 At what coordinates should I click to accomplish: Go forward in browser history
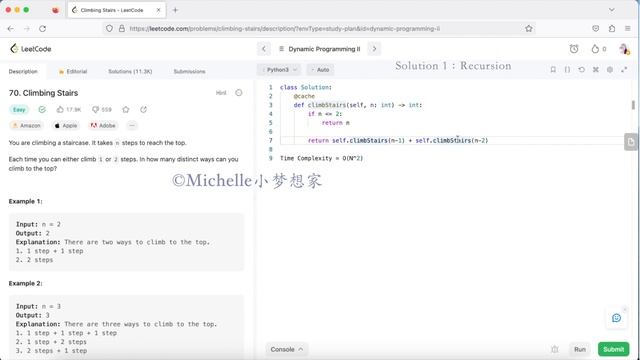(27, 29)
